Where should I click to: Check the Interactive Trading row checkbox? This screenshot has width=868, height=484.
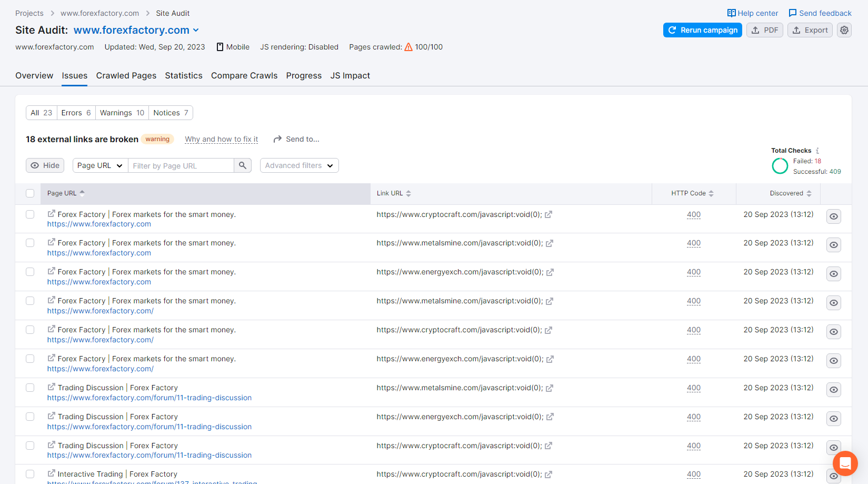point(30,474)
